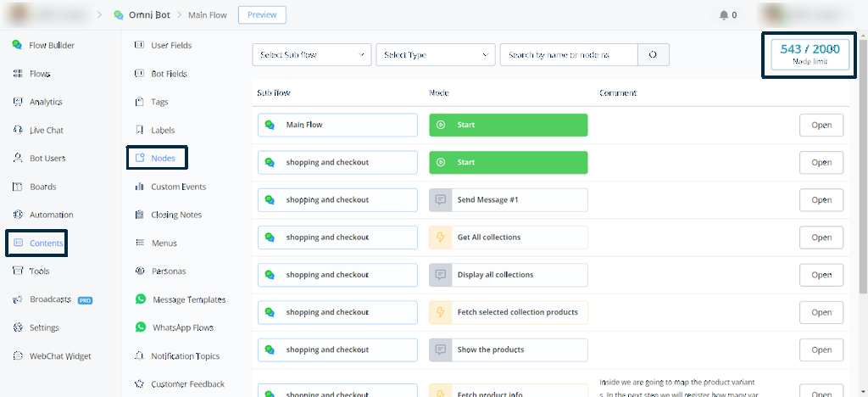The height and width of the screenshot is (397, 868).
Task: Click the Main Flow breadcrumb text
Action: [208, 15]
